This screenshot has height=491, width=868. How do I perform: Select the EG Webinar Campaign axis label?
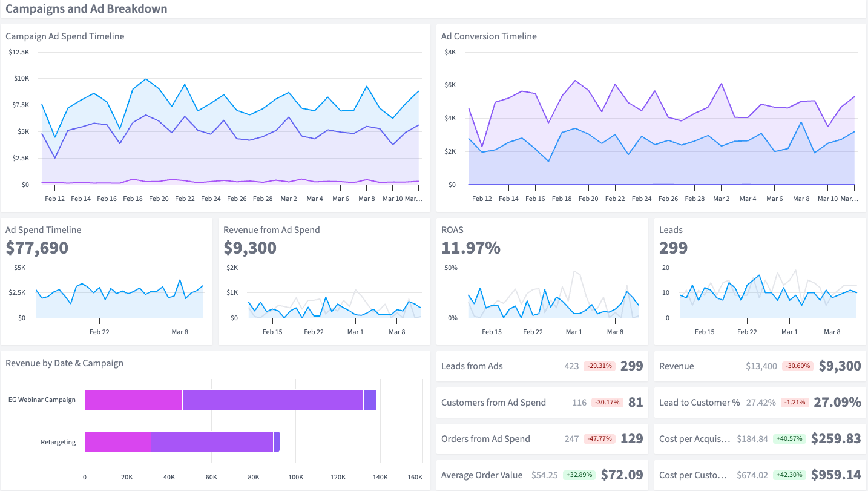(x=42, y=400)
